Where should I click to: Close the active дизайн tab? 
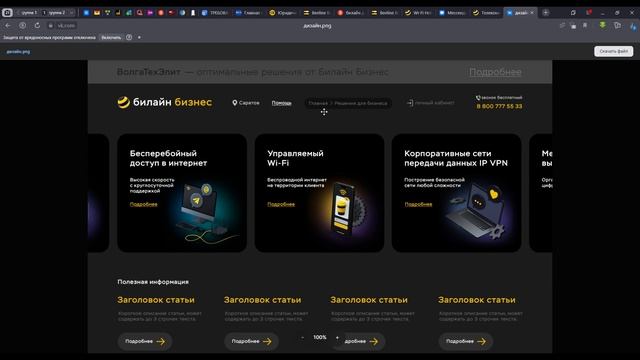coord(532,13)
